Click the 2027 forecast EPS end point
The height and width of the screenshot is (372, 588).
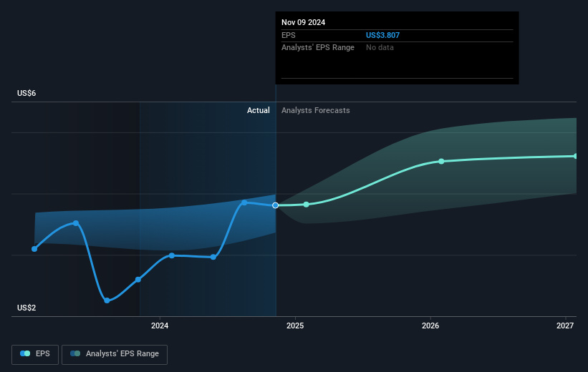(x=575, y=156)
